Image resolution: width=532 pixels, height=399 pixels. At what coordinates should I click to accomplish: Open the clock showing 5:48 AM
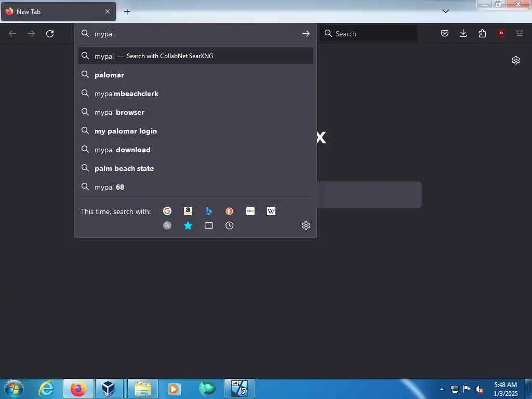506,389
